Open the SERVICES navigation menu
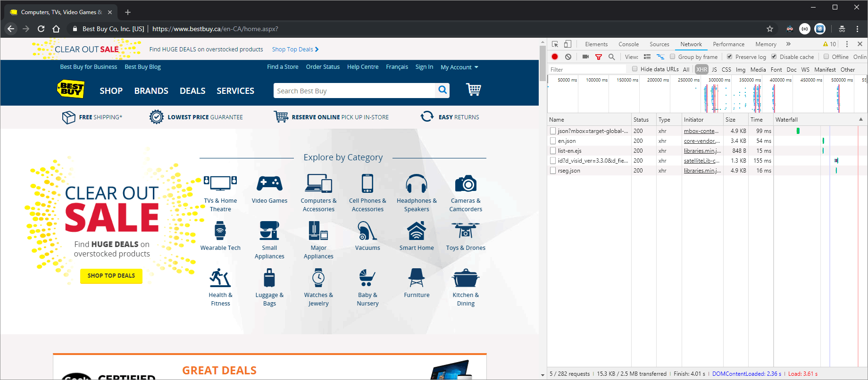The image size is (868, 380). 235,91
